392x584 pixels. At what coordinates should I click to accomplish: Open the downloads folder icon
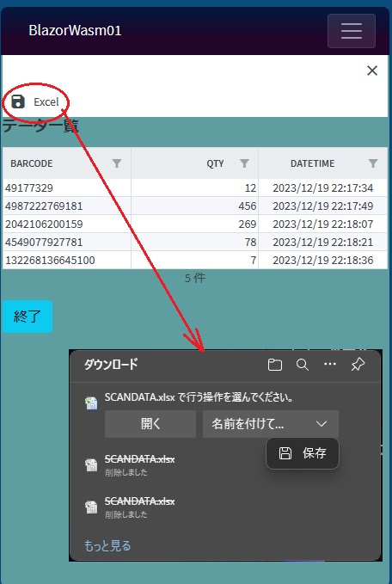275,365
